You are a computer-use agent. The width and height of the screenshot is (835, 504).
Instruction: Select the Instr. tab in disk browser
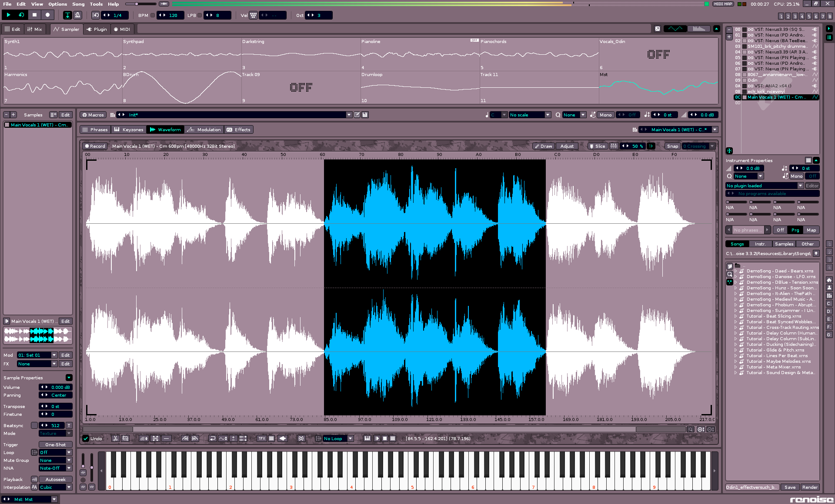(x=760, y=244)
